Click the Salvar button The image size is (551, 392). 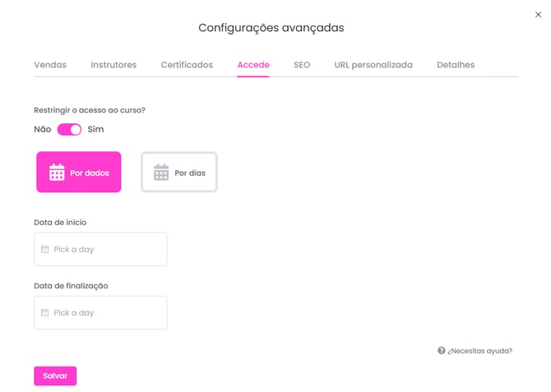tap(55, 376)
